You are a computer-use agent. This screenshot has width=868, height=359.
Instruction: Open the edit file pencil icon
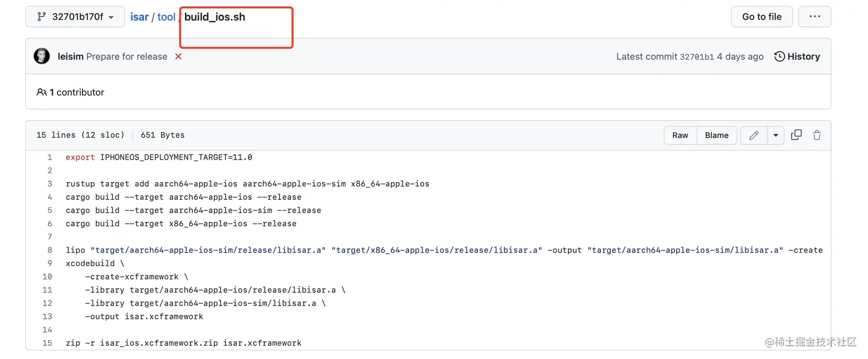pos(753,135)
